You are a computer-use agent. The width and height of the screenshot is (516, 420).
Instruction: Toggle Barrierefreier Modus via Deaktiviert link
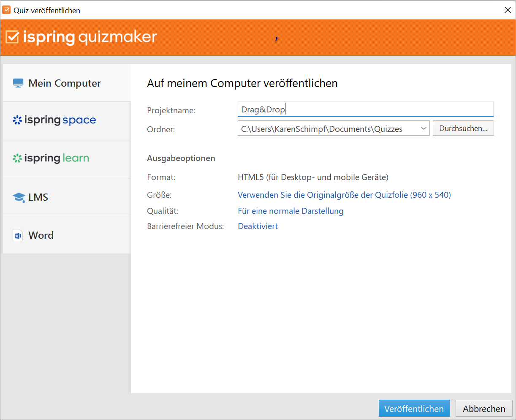(x=258, y=226)
